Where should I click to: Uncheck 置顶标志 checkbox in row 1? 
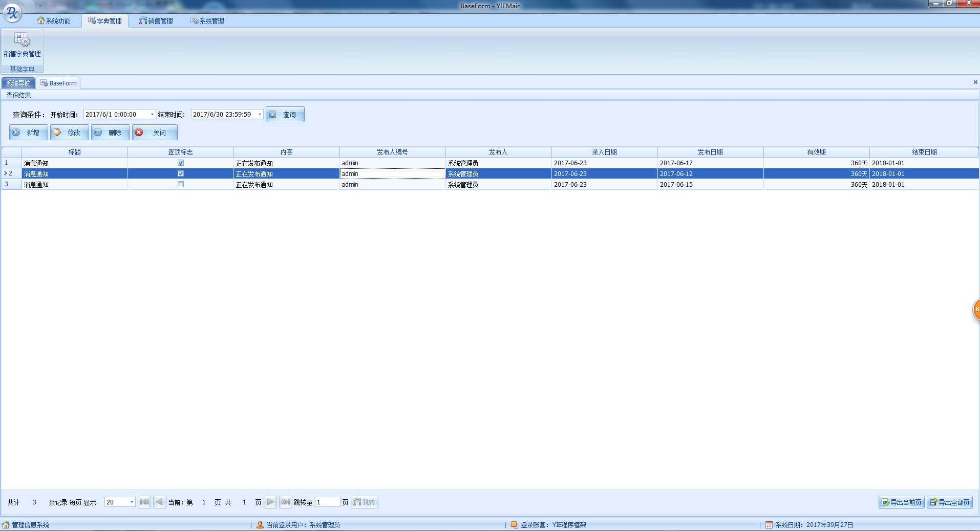tap(181, 163)
